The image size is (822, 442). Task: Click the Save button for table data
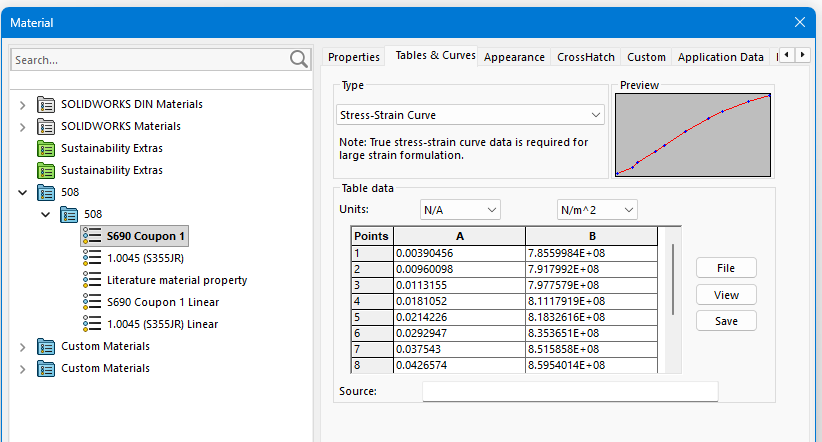coord(726,321)
